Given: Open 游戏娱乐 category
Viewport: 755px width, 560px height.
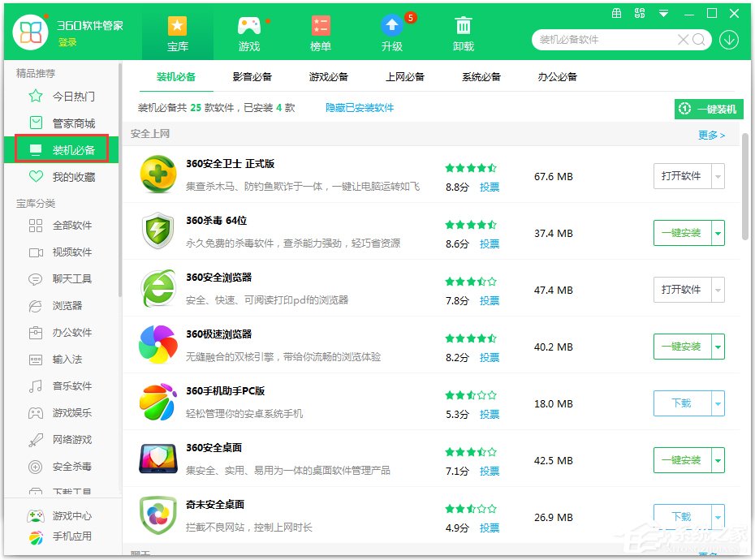Looking at the screenshot, I should pyautogui.click(x=62, y=412).
